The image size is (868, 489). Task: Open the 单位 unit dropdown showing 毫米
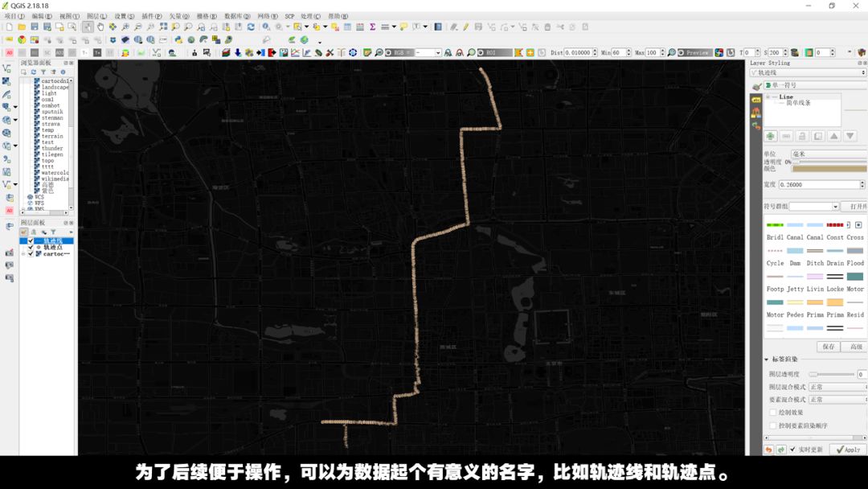[x=829, y=154]
